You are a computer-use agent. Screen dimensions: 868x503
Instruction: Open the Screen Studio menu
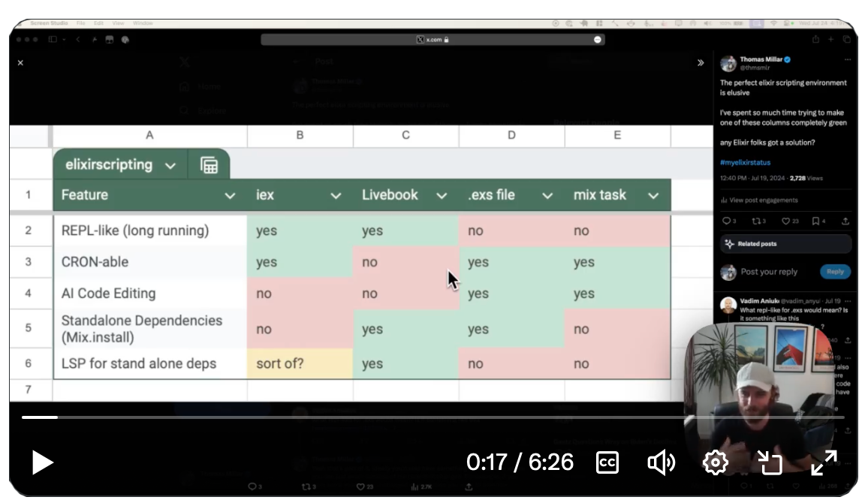click(49, 23)
